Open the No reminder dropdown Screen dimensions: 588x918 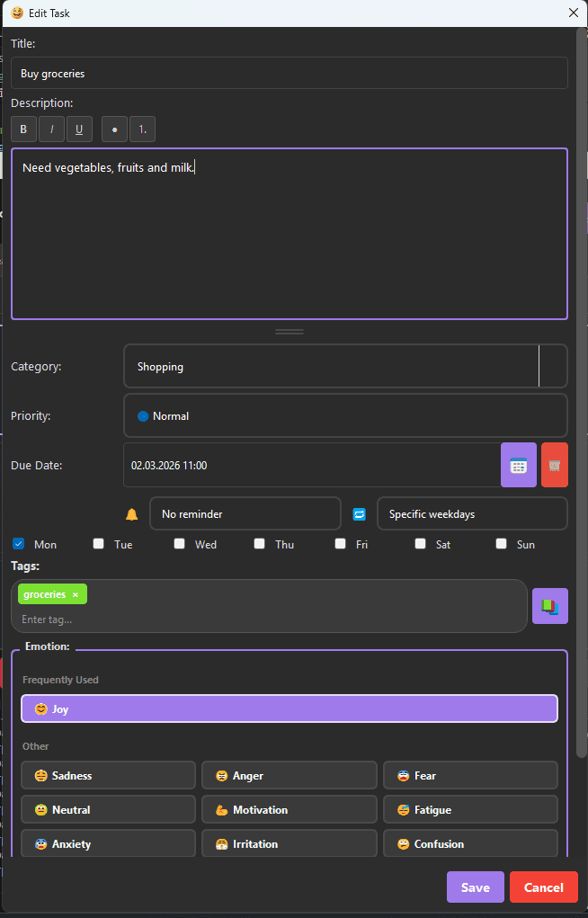click(245, 514)
